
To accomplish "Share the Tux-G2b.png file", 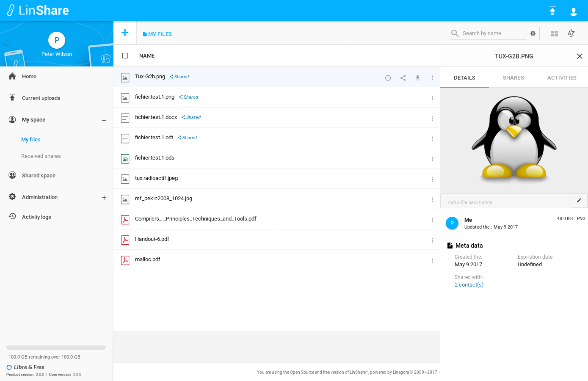I will (403, 78).
